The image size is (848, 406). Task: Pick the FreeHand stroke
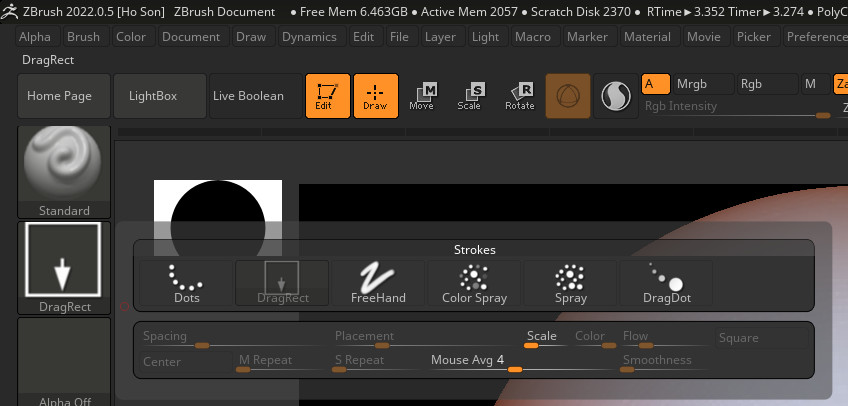(x=378, y=283)
